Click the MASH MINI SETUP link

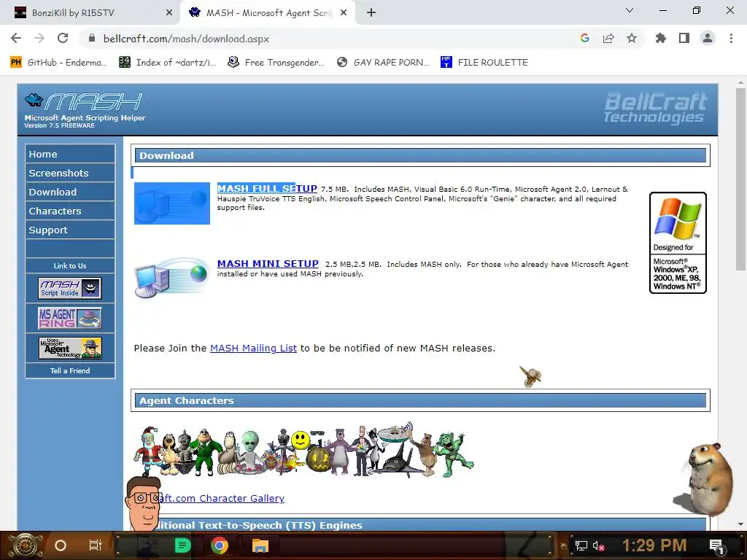268,263
